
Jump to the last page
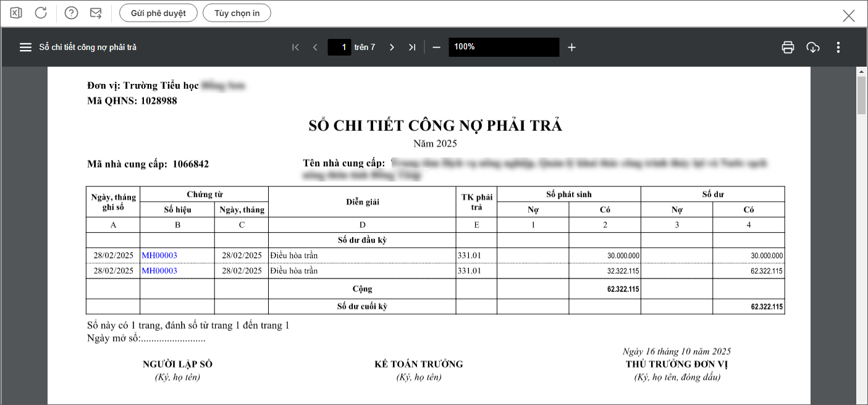(412, 47)
